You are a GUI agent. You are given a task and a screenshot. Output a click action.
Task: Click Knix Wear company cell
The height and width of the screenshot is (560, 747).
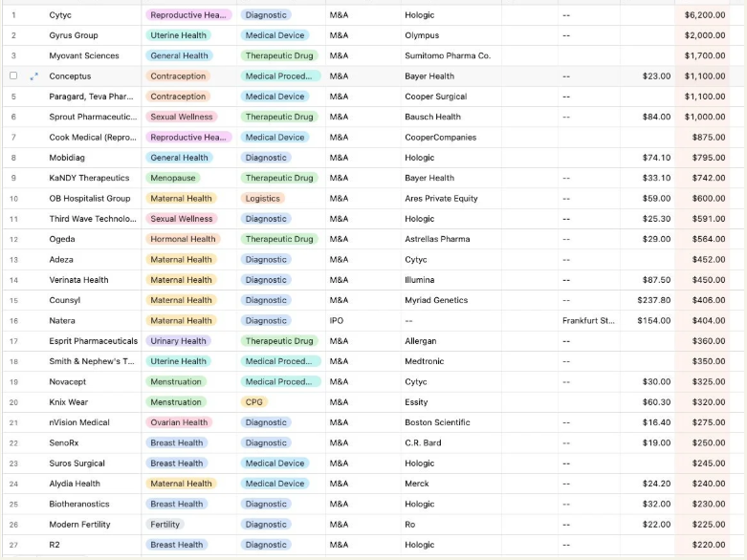tap(69, 402)
